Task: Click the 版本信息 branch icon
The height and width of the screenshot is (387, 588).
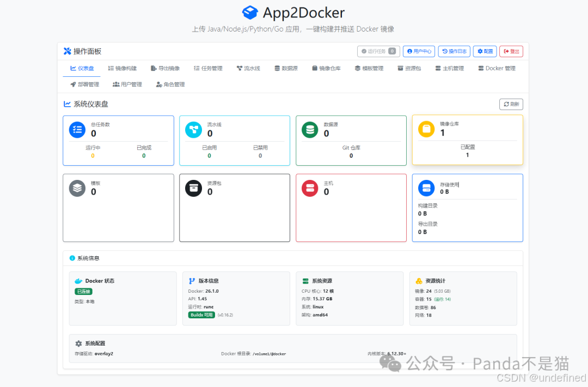Action: (x=192, y=281)
